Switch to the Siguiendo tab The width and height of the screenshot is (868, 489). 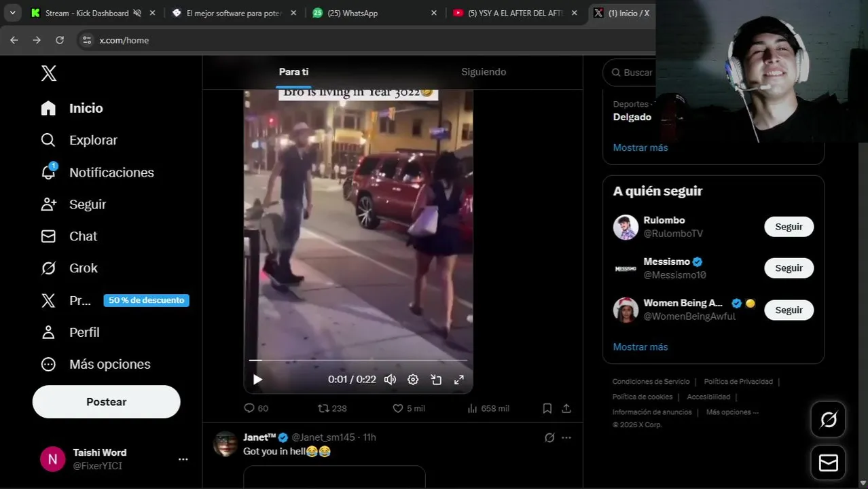(484, 72)
